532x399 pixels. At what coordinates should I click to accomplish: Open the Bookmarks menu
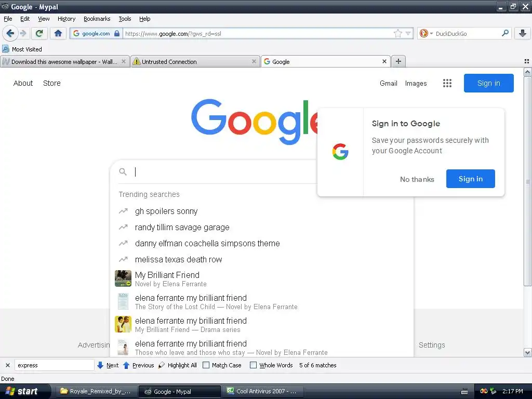click(97, 19)
